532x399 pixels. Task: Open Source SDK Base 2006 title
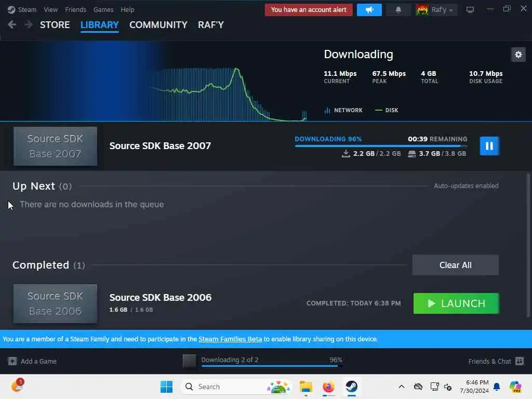tap(161, 298)
